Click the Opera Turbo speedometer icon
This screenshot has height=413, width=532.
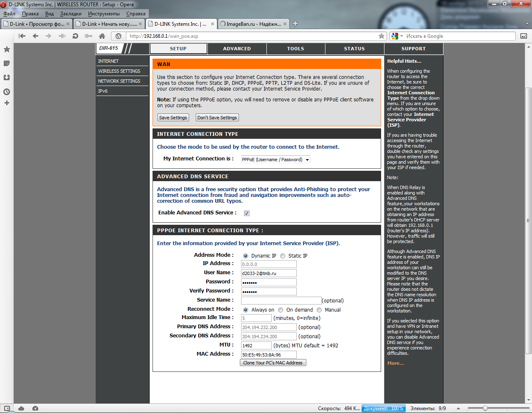[x=35, y=408]
